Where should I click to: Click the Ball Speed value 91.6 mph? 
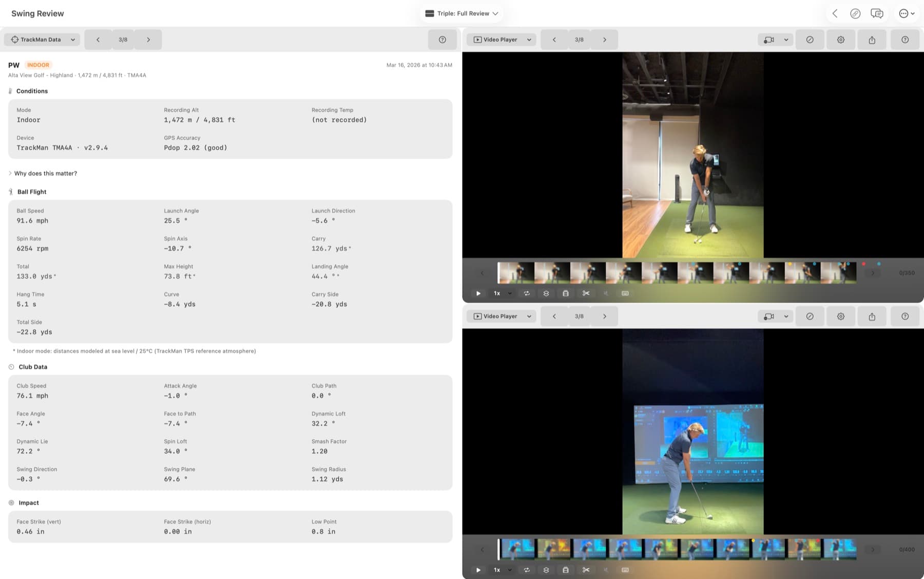coord(32,221)
